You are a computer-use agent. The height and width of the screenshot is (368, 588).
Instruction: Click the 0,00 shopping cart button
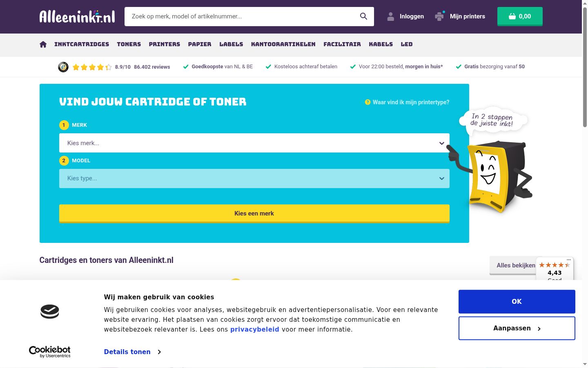coord(520,16)
